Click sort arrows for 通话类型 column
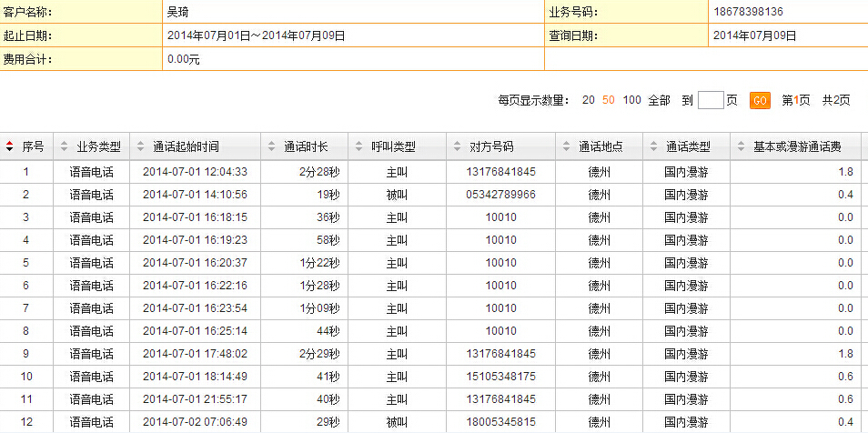 point(652,146)
